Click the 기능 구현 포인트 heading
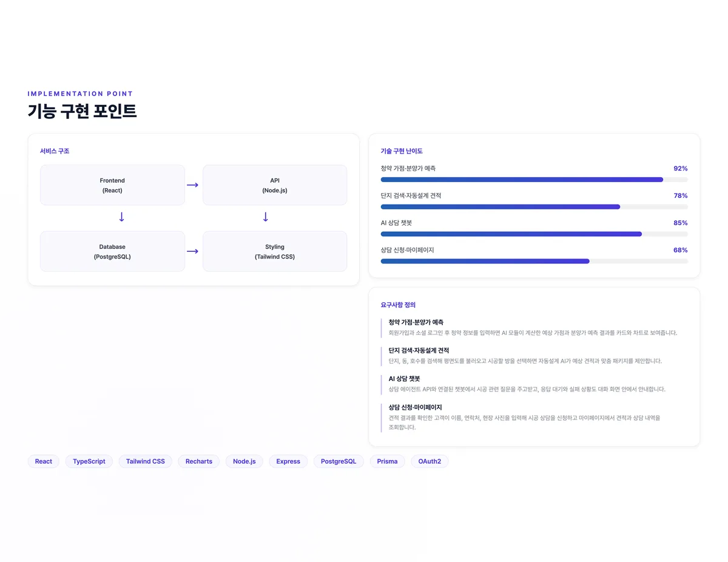The height and width of the screenshot is (562, 728). coord(82,111)
